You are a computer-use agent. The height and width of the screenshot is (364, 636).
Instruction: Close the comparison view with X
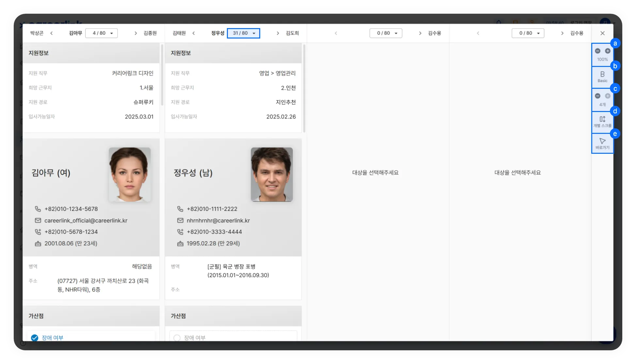602,33
